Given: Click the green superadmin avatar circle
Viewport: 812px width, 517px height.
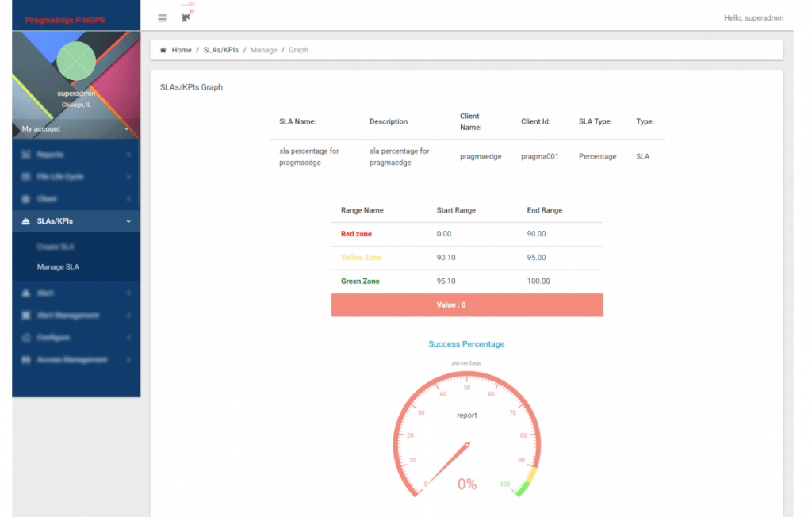Looking at the screenshot, I should click(x=76, y=61).
